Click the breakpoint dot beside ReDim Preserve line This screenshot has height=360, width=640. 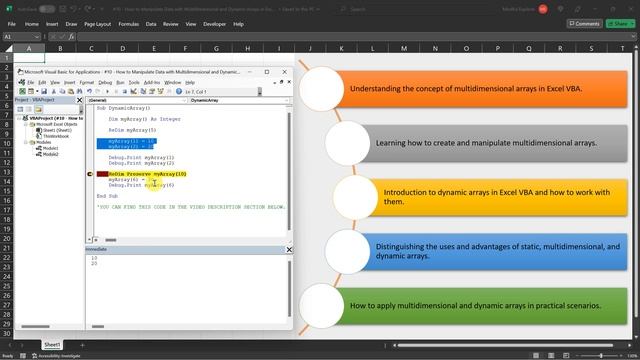tap(90, 174)
